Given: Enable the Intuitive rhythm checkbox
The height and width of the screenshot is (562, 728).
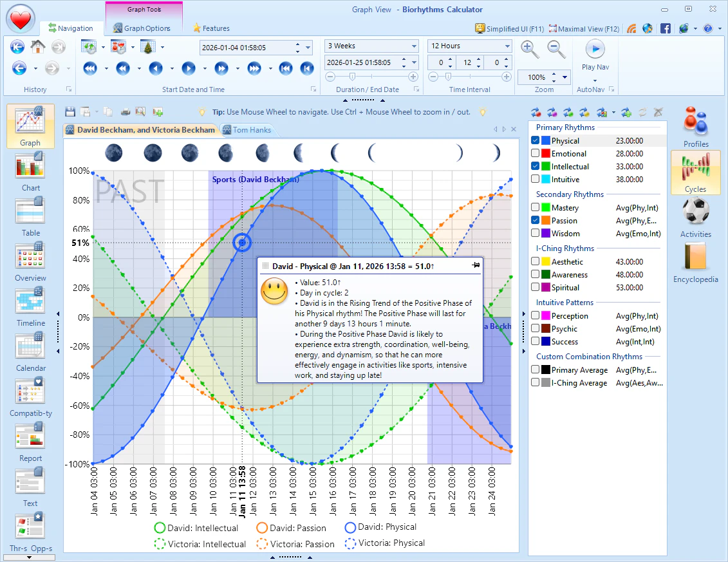Looking at the screenshot, I should point(536,179).
